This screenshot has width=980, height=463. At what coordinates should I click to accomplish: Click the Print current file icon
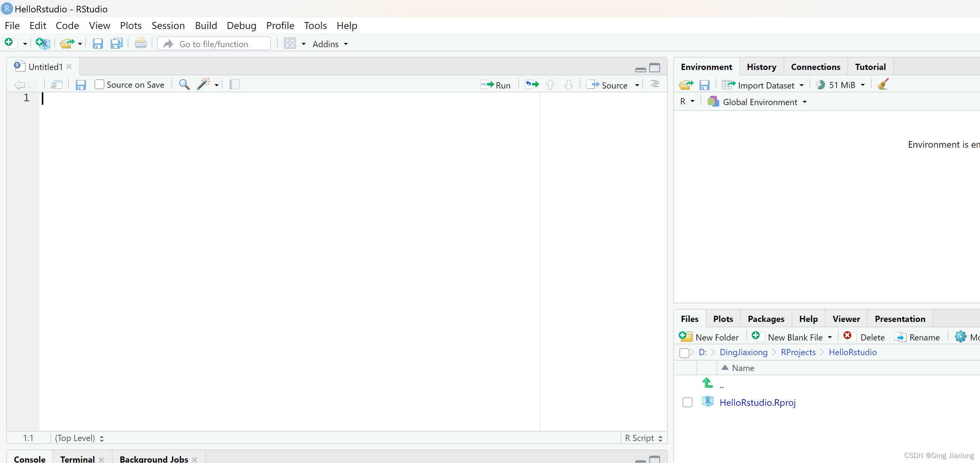pos(140,44)
